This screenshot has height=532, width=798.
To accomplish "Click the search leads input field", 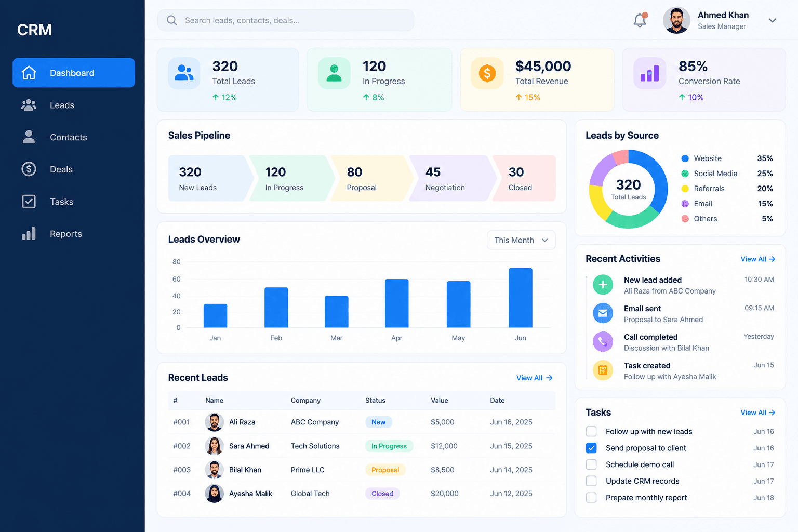I will (286, 20).
